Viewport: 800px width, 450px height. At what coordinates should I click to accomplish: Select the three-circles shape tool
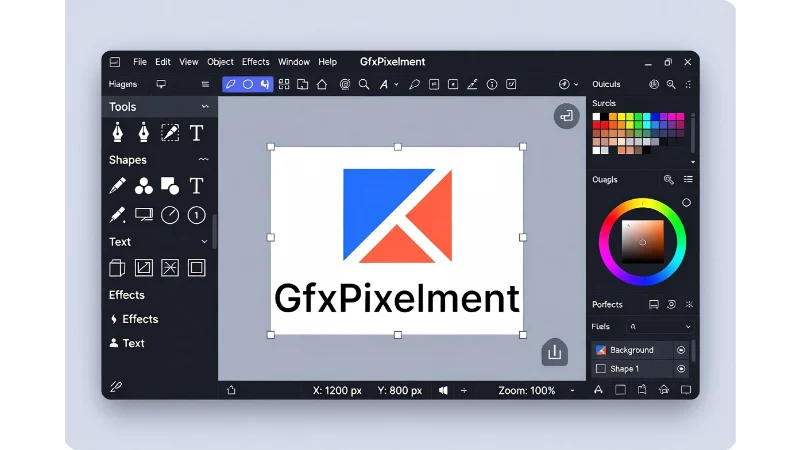click(143, 186)
